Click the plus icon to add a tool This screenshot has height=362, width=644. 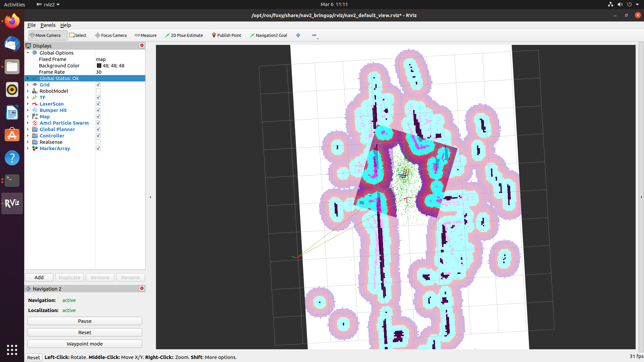[x=298, y=35]
